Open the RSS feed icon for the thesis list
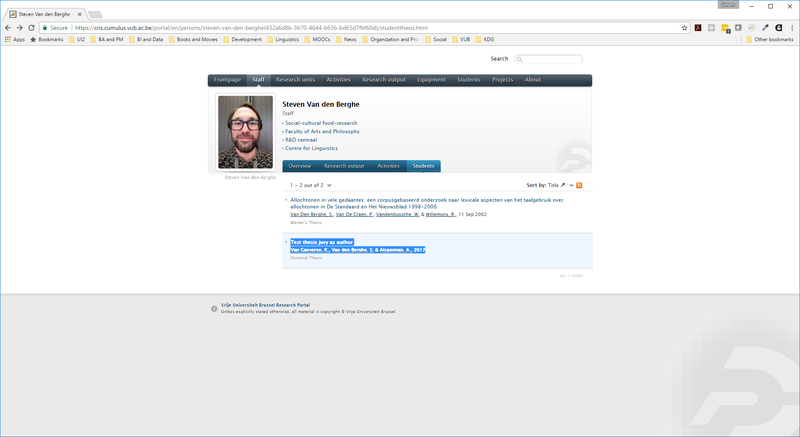 (x=579, y=185)
